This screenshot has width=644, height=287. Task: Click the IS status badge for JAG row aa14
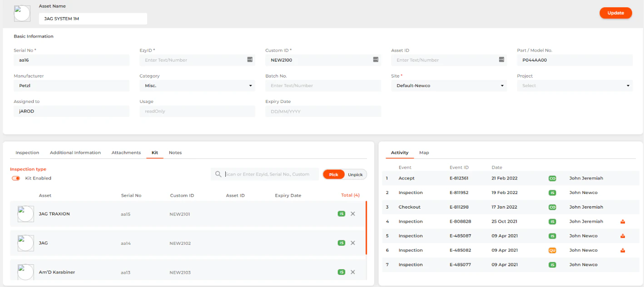342,243
